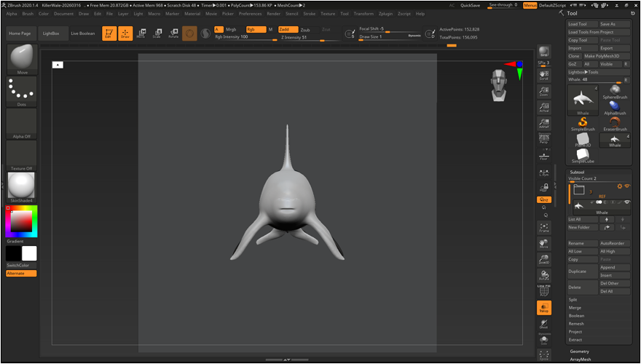Expand the Lightbox Tools list

click(x=583, y=72)
